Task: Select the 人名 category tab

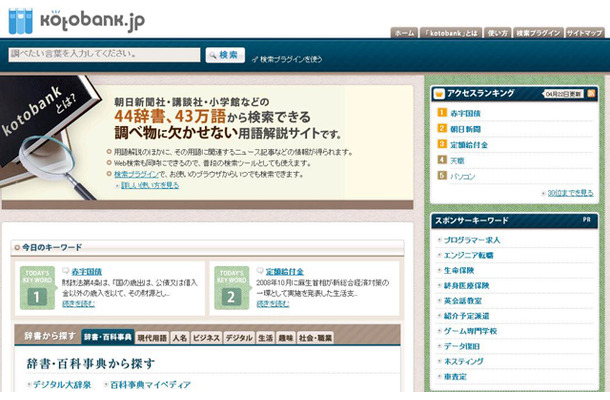Action: point(180,338)
